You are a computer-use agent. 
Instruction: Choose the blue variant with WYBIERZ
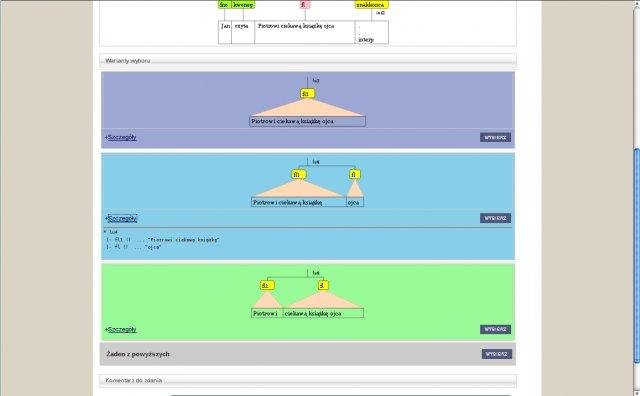coord(495,218)
